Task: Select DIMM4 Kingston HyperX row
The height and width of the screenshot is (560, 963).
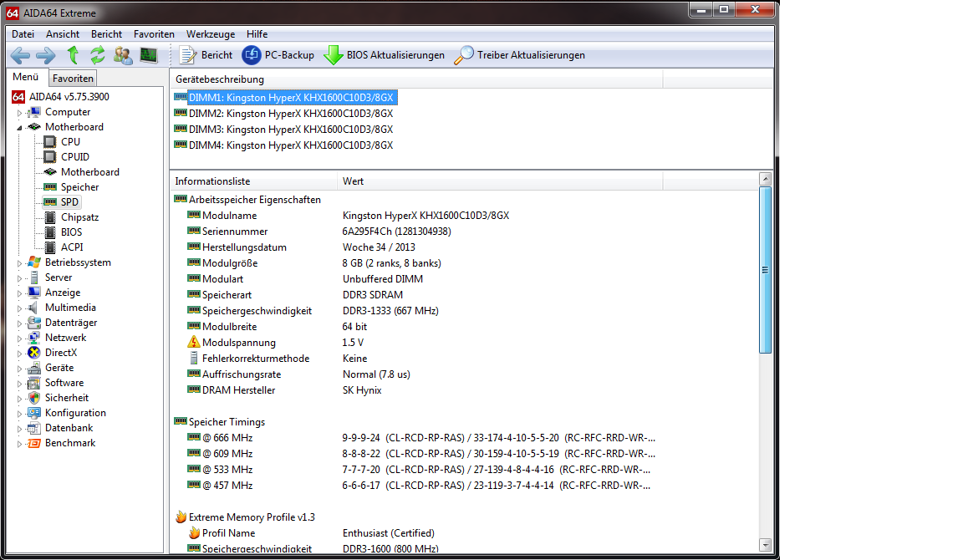Action: (x=283, y=145)
